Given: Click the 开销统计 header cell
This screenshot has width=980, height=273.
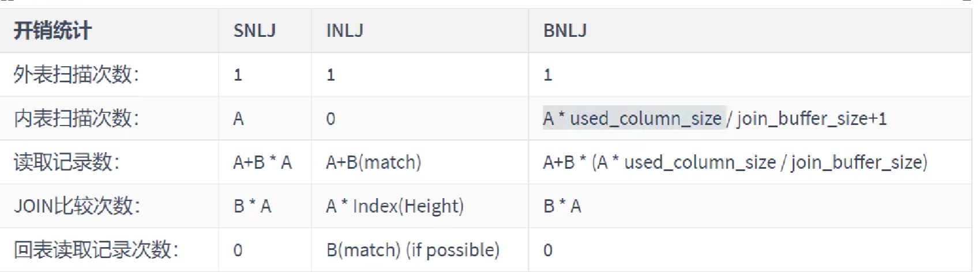Looking at the screenshot, I should (52, 31).
